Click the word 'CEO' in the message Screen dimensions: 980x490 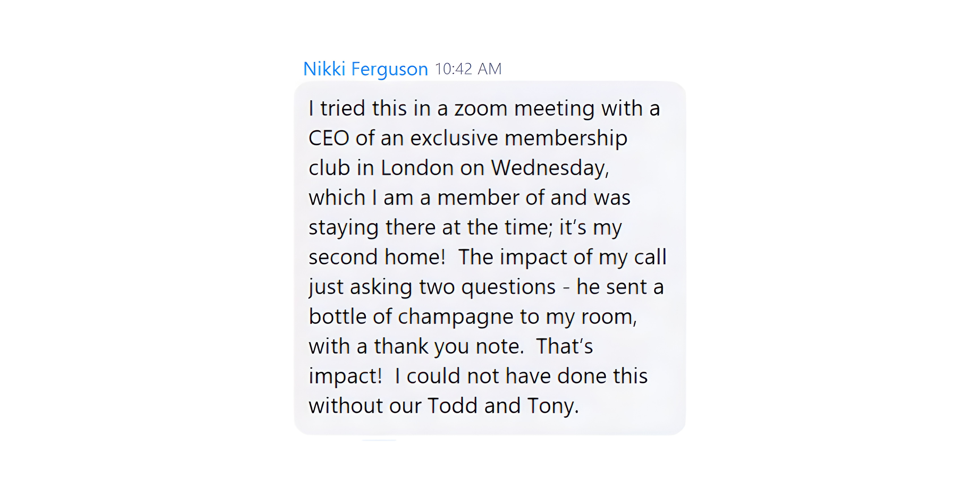point(328,138)
